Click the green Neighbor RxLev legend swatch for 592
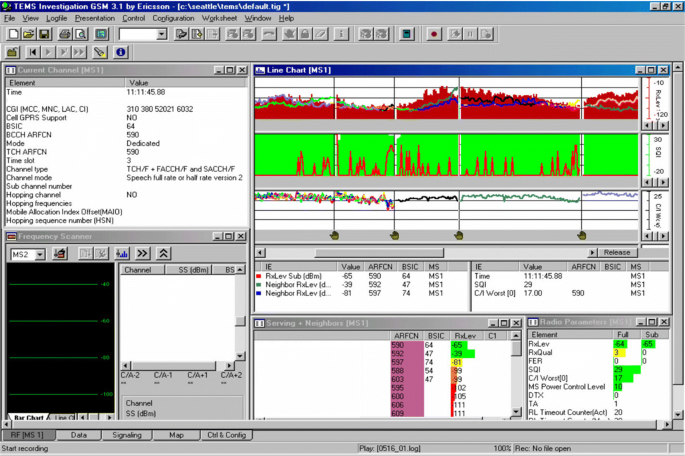The height and width of the screenshot is (456, 685). 259,285
